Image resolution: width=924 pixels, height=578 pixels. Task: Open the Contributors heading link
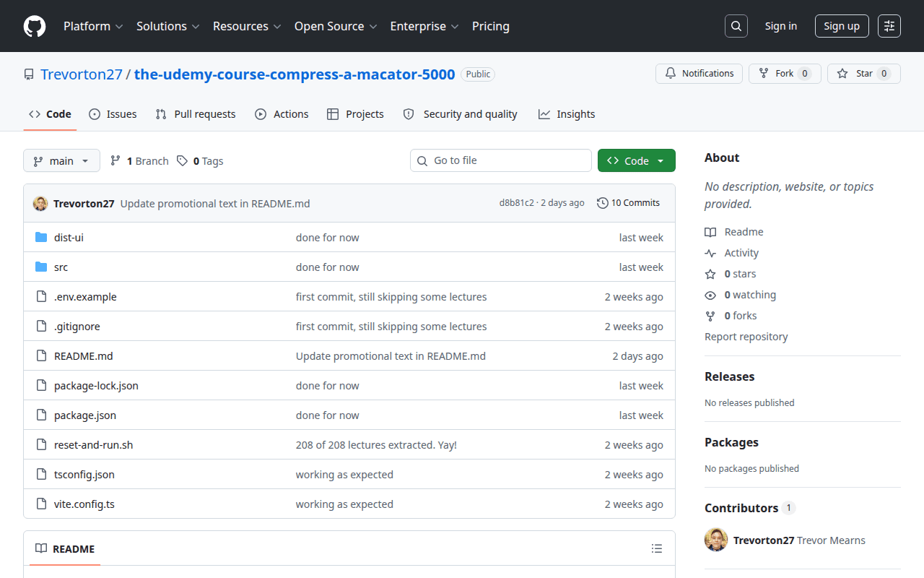coord(749,508)
